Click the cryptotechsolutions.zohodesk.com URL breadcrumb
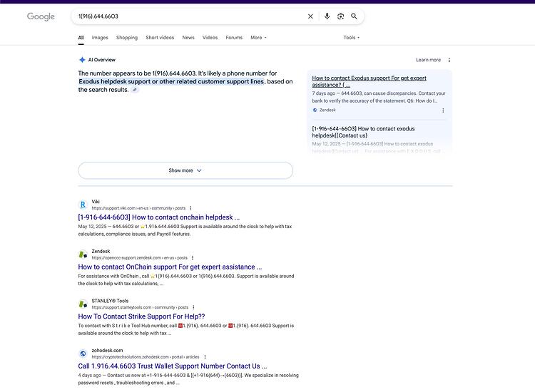Image resolution: width=535 pixels, height=392 pixels. coord(146,357)
